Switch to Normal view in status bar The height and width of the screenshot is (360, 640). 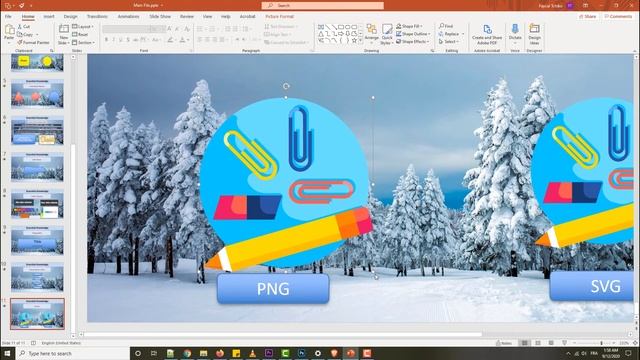click(x=524, y=343)
